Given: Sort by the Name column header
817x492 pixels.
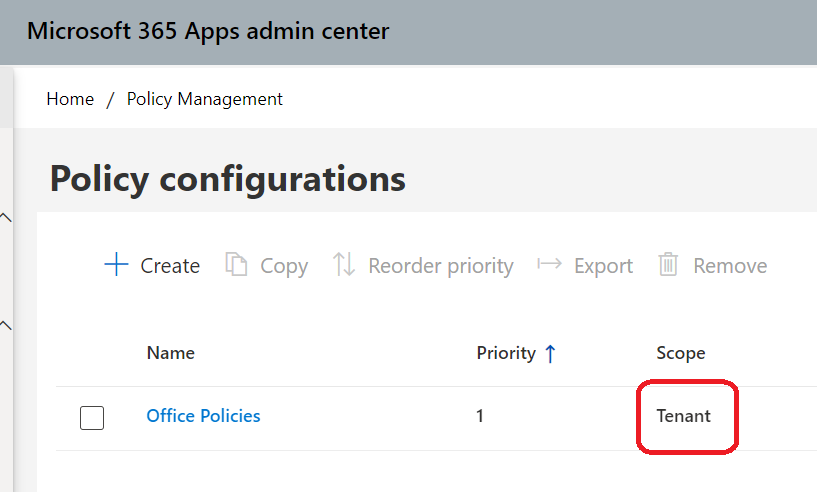Looking at the screenshot, I should (x=170, y=353).
